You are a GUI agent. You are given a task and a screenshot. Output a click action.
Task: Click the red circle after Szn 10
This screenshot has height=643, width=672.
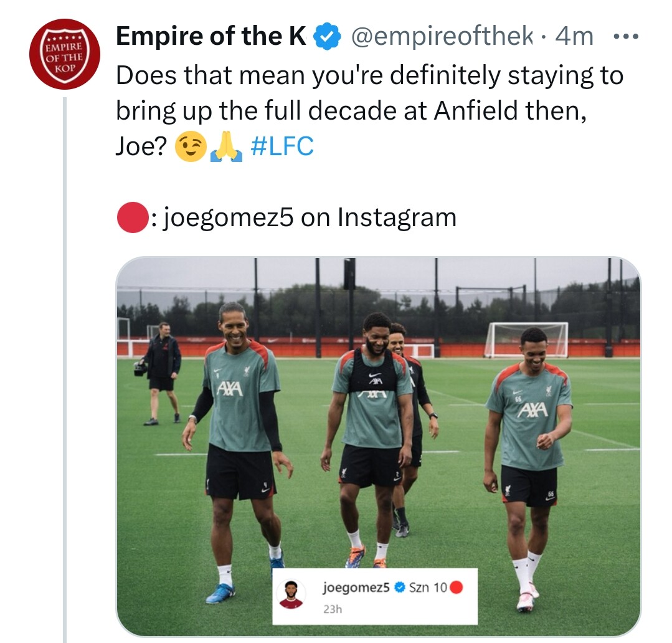click(457, 587)
